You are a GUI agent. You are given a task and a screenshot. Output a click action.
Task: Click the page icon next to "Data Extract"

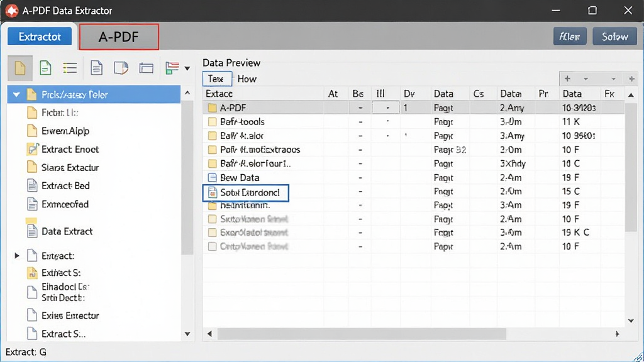point(32,231)
